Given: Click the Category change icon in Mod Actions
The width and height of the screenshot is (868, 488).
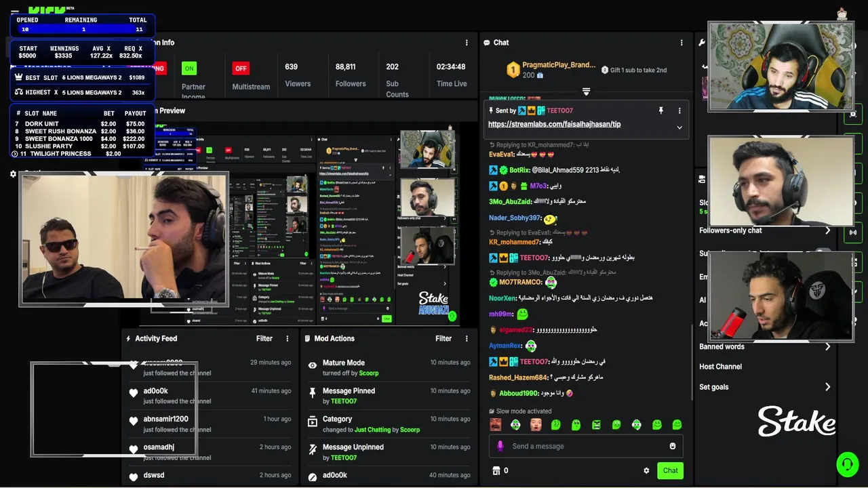Looking at the screenshot, I should [312, 422].
